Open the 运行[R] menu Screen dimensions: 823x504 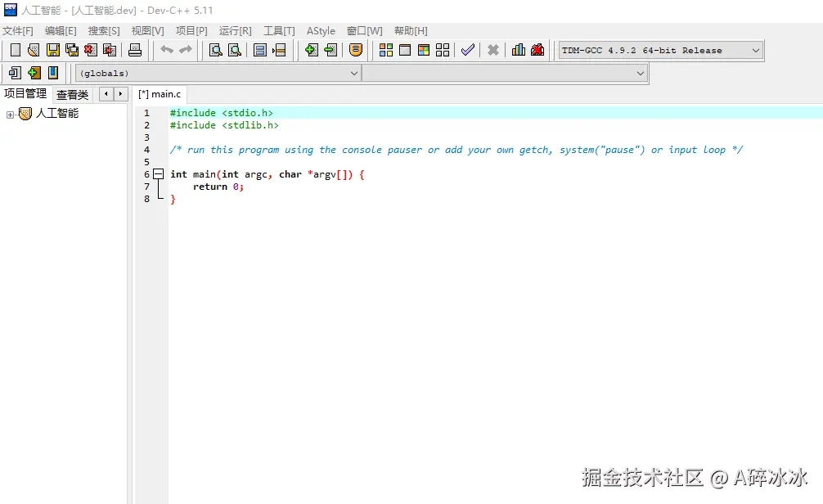point(235,31)
